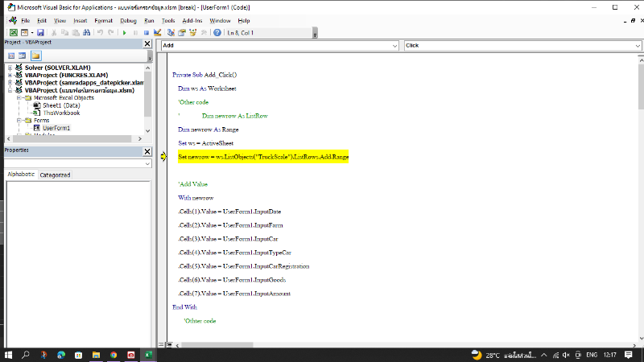The width and height of the screenshot is (644, 362).
Task: Select UserForm1 in the project tree
Action: [56, 128]
